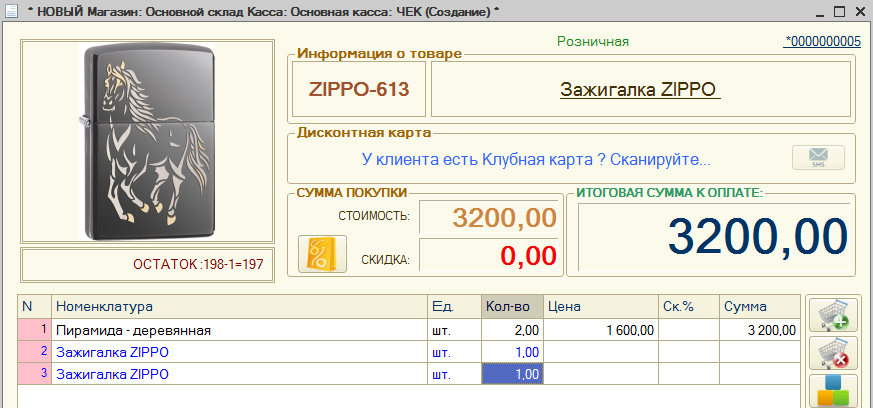
Task: Click the quantity 2,00 cell
Action: click(512, 330)
